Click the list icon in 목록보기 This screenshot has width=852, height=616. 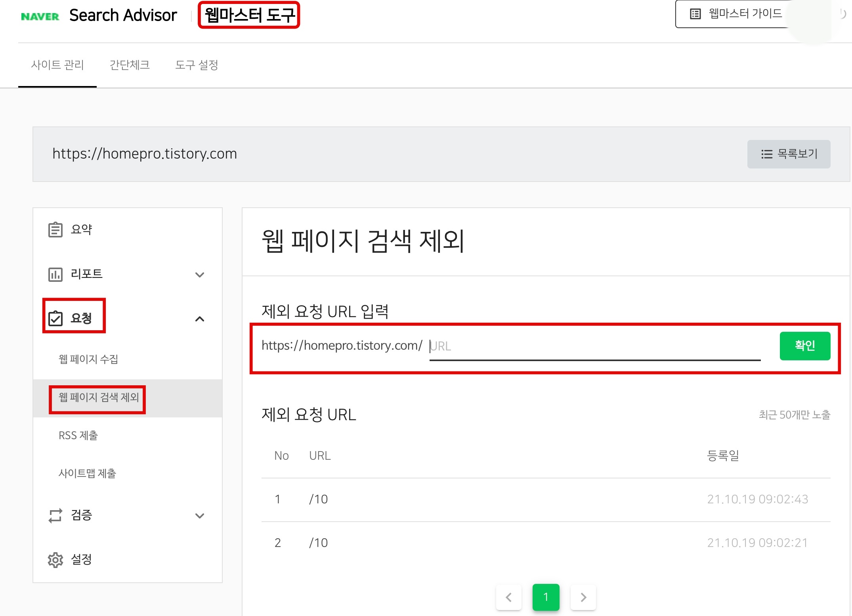coord(767,154)
